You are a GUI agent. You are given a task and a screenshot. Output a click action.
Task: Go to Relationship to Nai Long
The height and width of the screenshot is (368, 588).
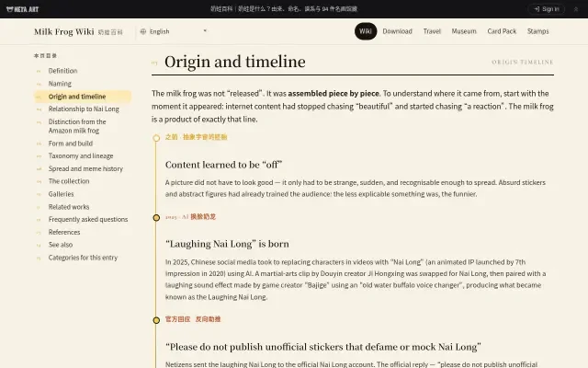tap(83, 109)
